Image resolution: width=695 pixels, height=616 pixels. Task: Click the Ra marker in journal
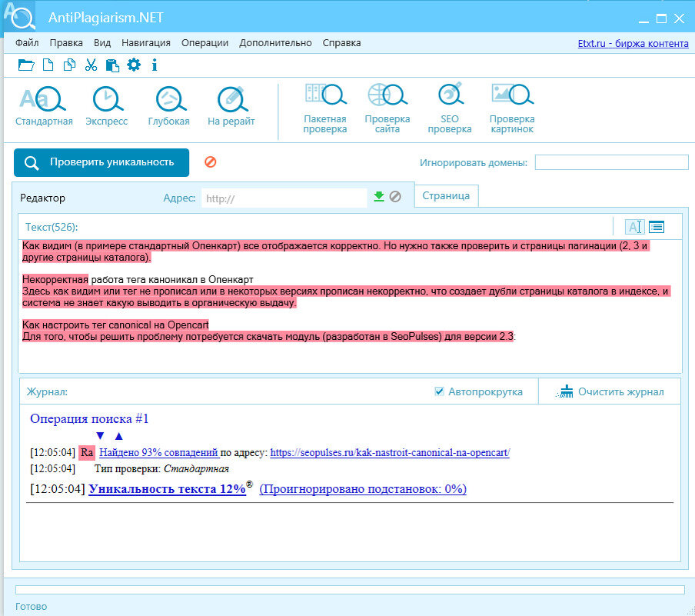tap(87, 452)
